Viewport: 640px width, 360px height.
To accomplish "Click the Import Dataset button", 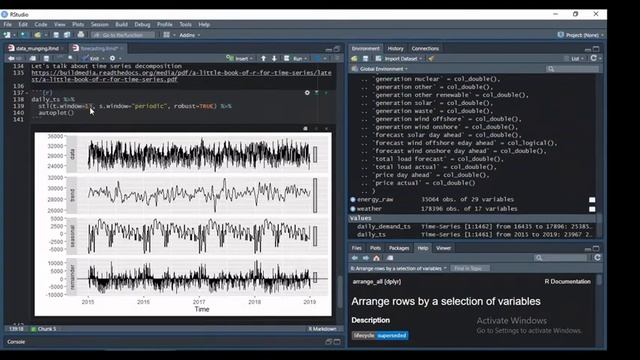I will point(398,59).
